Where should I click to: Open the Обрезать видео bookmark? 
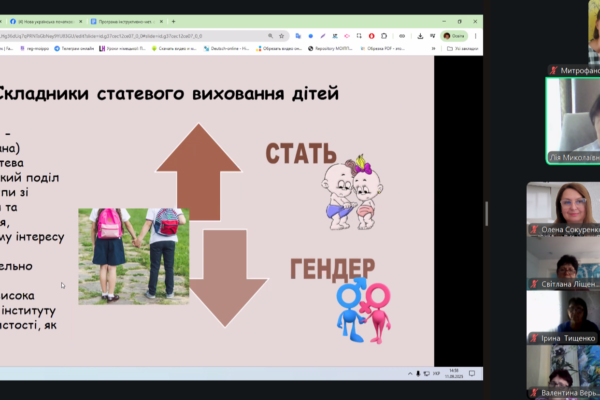point(279,49)
